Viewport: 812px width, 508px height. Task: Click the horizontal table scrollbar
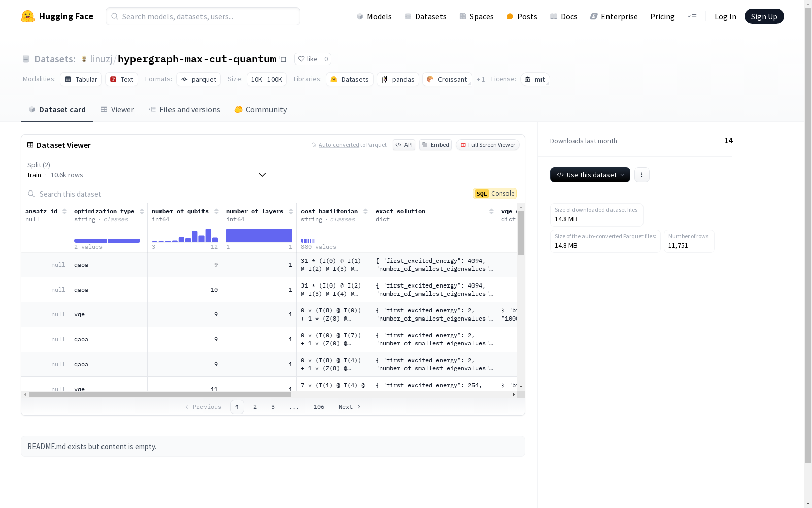pyautogui.click(x=160, y=394)
